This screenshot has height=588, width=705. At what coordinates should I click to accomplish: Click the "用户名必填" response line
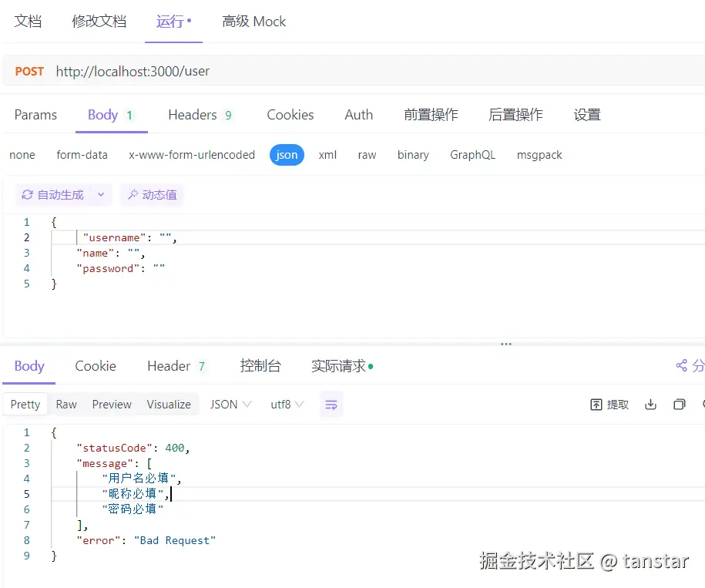[x=141, y=479]
